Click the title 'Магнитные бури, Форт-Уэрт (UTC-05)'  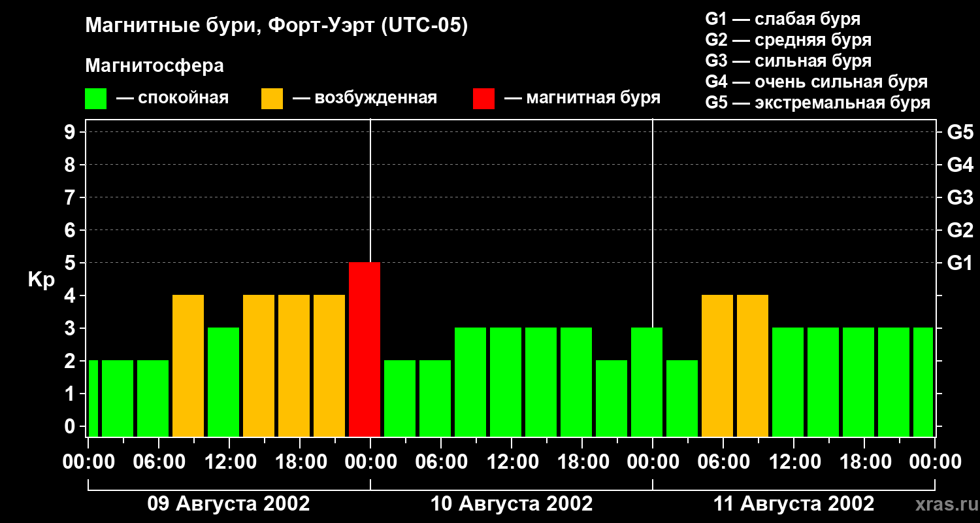point(276,26)
